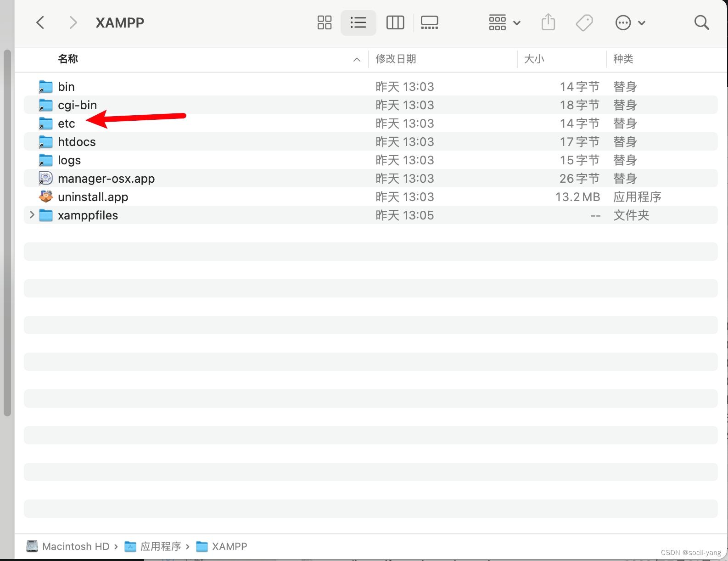Click XAMPP in the path bar

coord(230,546)
